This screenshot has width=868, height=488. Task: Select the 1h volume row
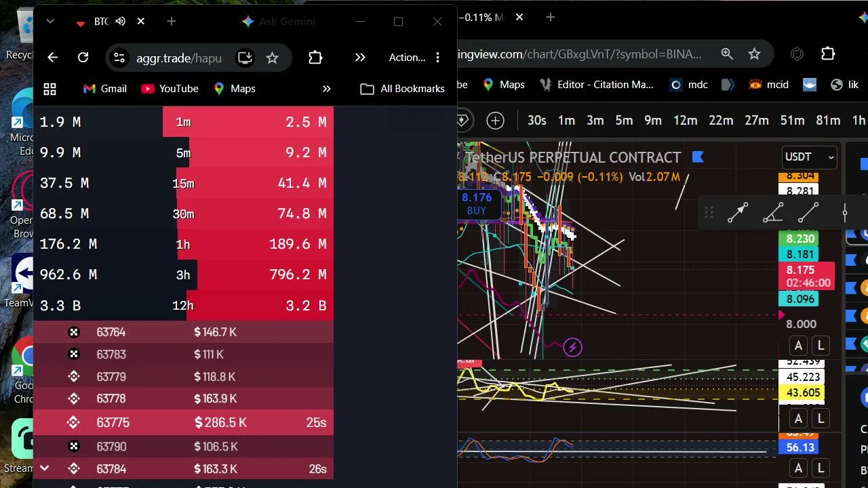[x=183, y=244]
